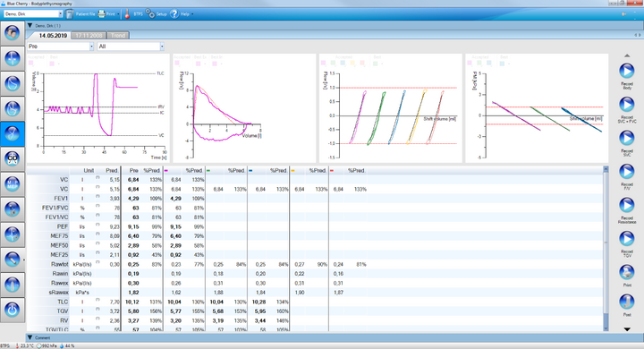644x349 pixels.
Task: Start Record TGV measurement
Action: pos(627,239)
